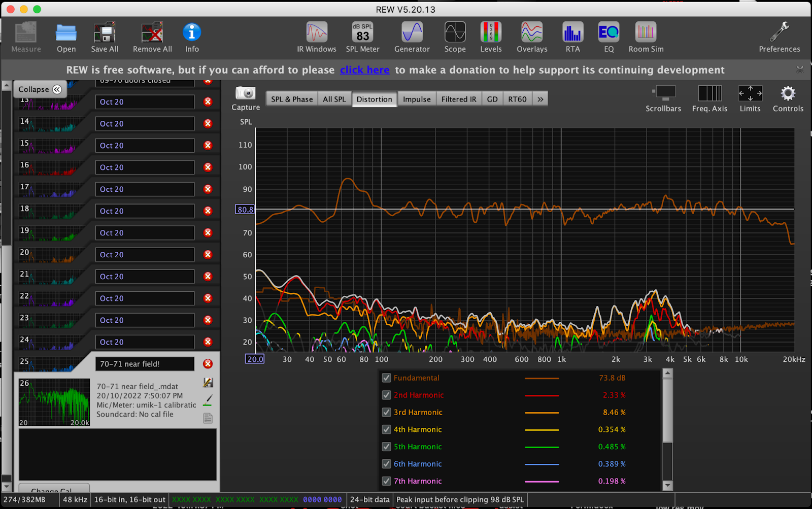The width and height of the screenshot is (812, 509).
Task: Remove measurement 20 with red X
Action: point(208,255)
